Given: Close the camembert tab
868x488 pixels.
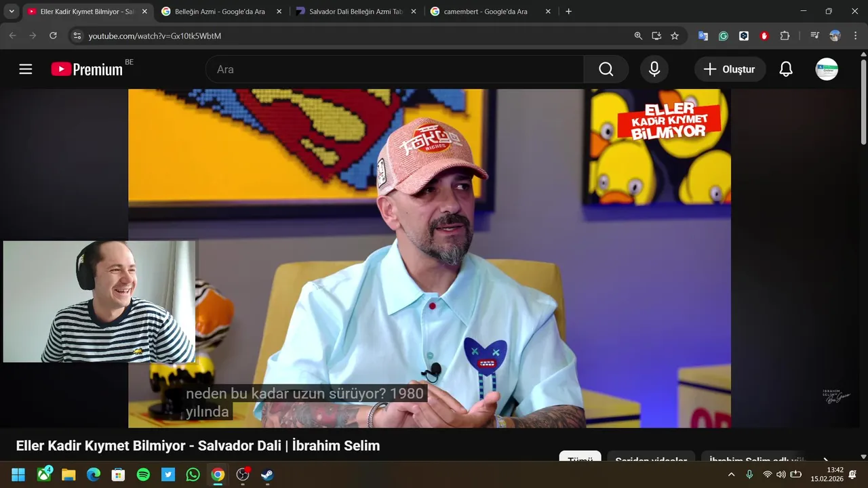Looking at the screenshot, I should click(548, 12).
